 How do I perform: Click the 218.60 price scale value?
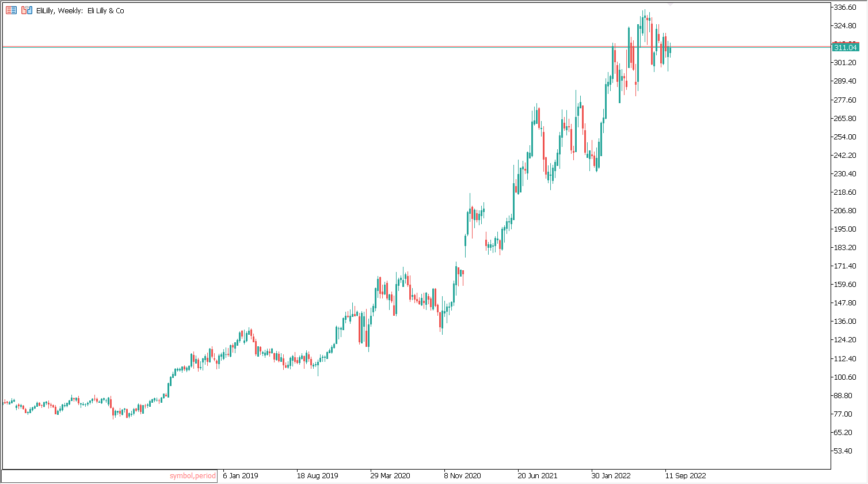[846, 192]
